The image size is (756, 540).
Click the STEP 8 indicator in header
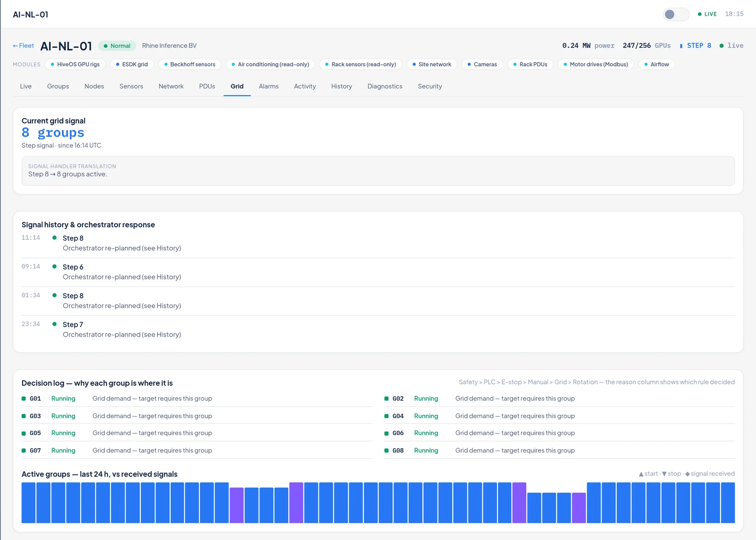(x=696, y=46)
